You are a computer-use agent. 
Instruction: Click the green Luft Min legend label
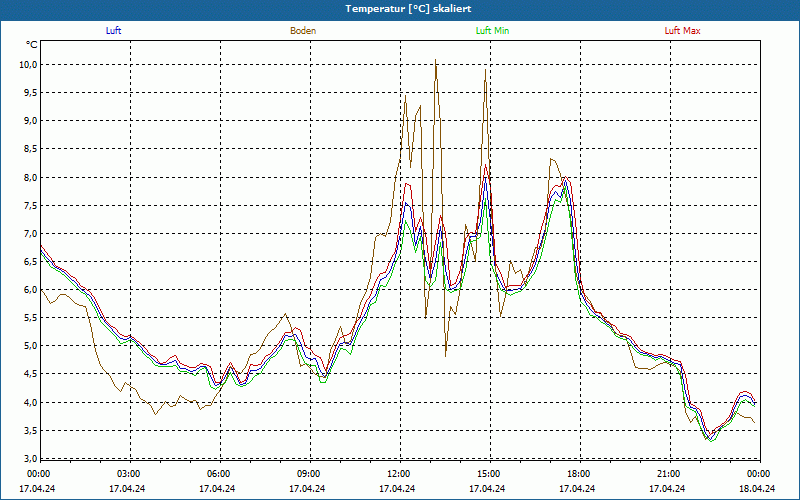(x=492, y=31)
